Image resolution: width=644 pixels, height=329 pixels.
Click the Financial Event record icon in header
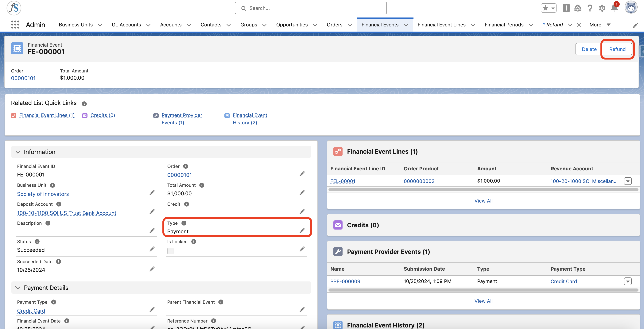(x=17, y=48)
